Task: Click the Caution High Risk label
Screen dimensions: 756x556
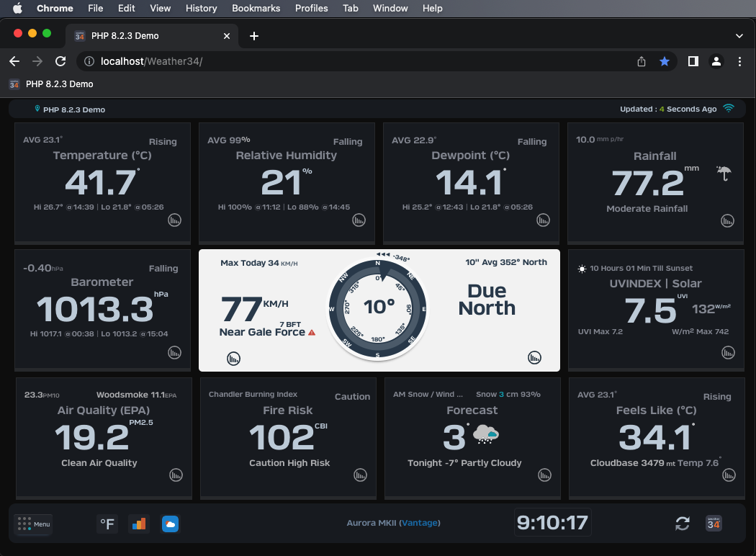Action: [289, 463]
